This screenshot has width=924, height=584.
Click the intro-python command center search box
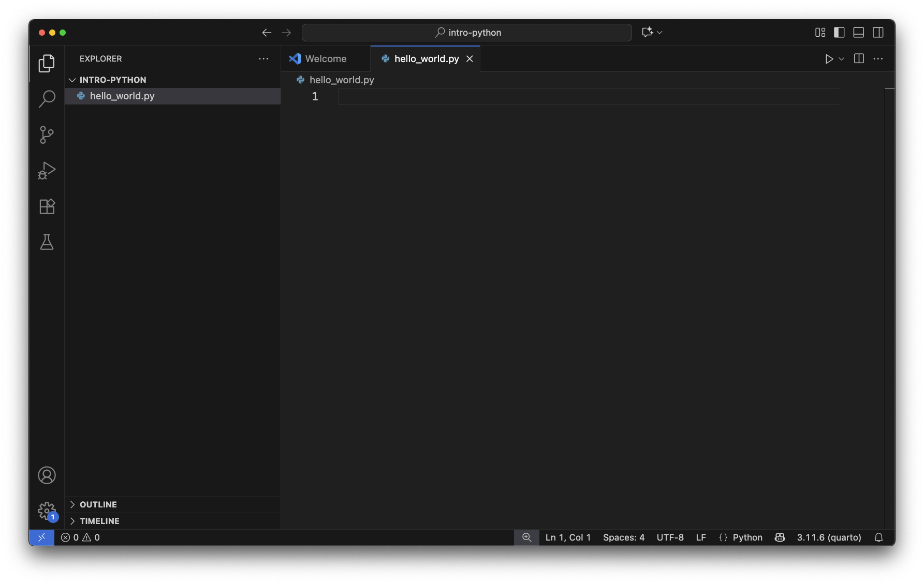467,33
